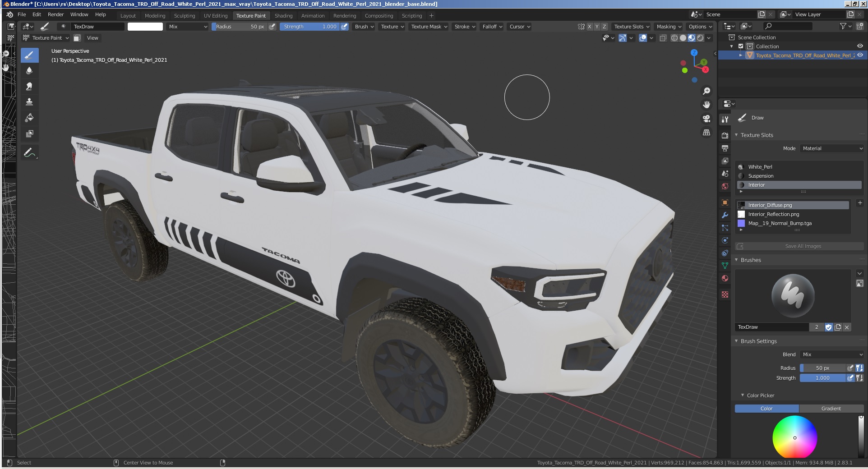The width and height of the screenshot is (868, 469).
Task: Open the View Layer properties tab
Action: pos(725,161)
